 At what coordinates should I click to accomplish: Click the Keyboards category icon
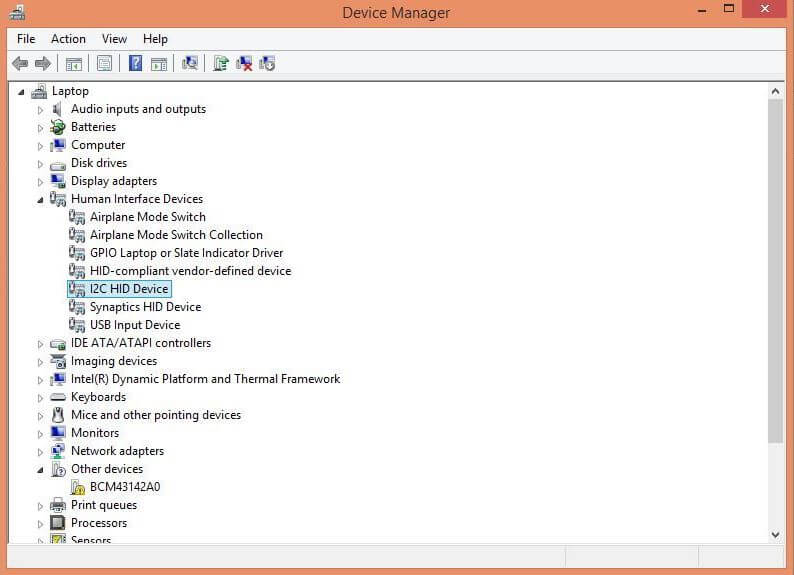click(58, 397)
